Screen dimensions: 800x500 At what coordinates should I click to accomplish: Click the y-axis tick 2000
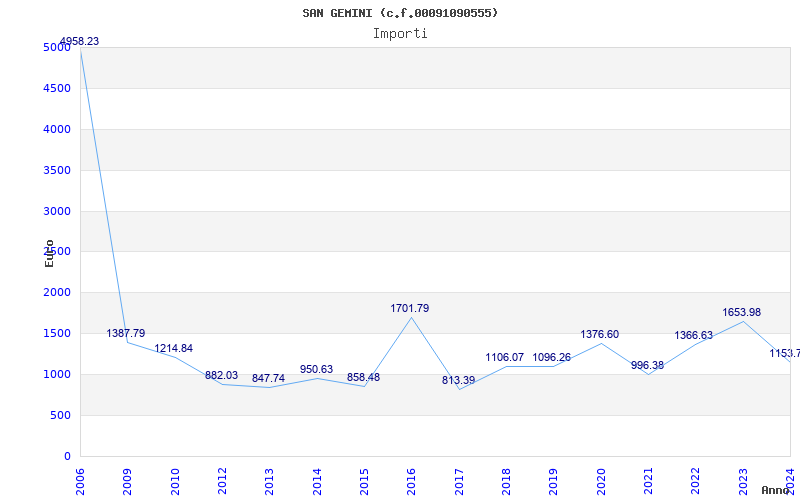coord(57,292)
